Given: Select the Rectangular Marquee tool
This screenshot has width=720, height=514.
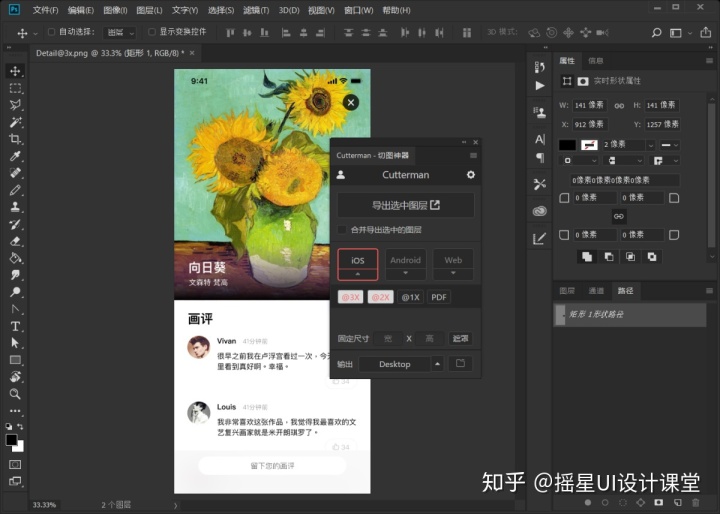Looking at the screenshot, I should tap(15, 88).
